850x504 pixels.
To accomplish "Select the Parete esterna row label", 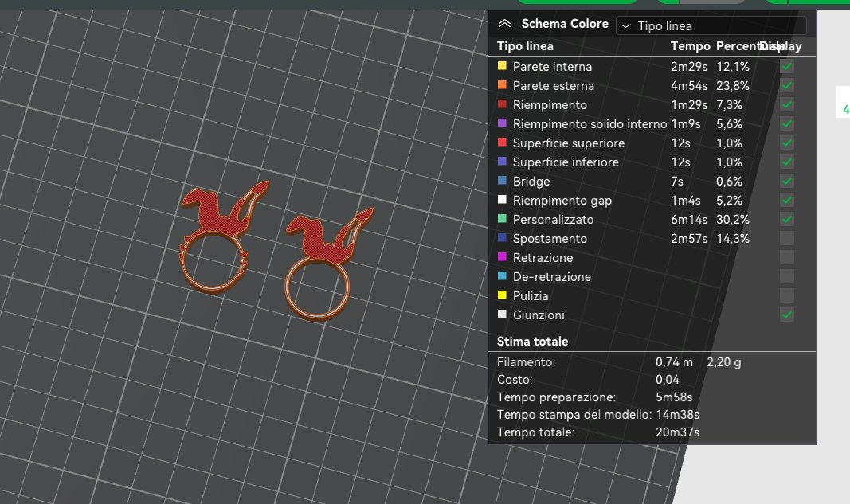I will click(x=554, y=86).
